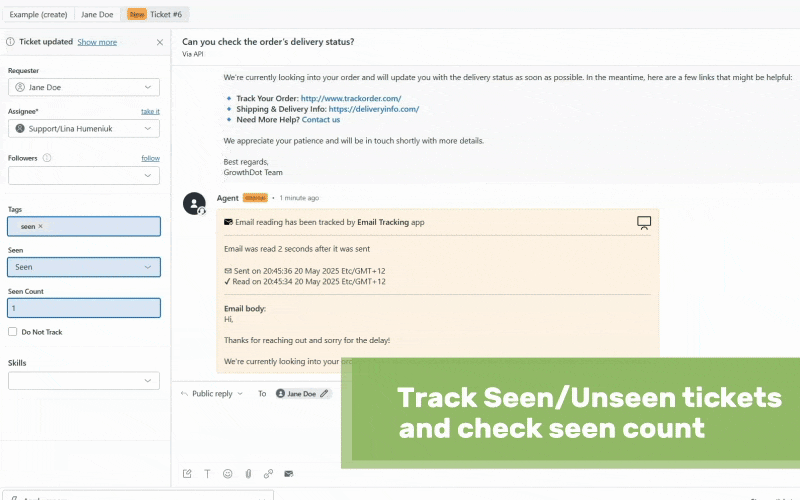Click the 'Sent on 20:45:36 20 May 2025' line
Image resolution: width=800 pixels, height=500 pixels.
pyautogui.click(x=305, y=271)
